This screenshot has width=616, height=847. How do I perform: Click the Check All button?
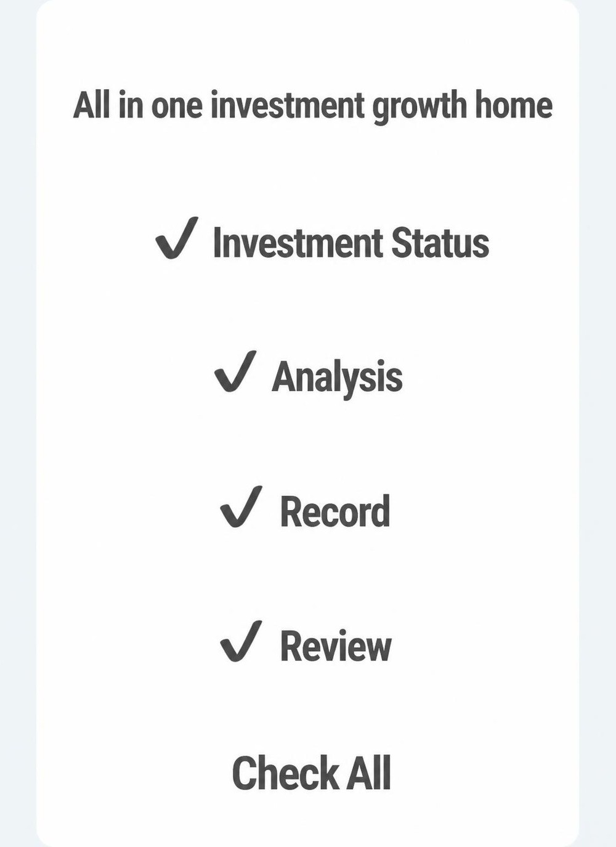pos(312,773)
